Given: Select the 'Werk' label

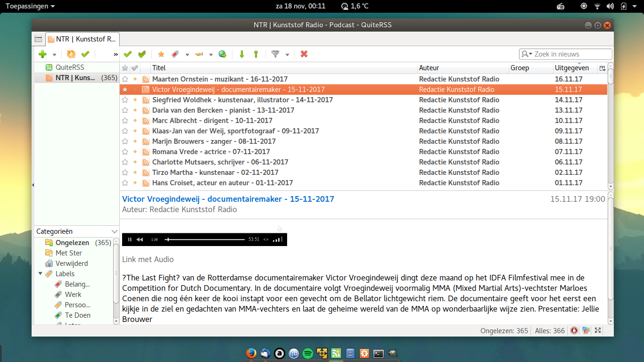Looking at the screenshot, I should [x=73, y=295].
